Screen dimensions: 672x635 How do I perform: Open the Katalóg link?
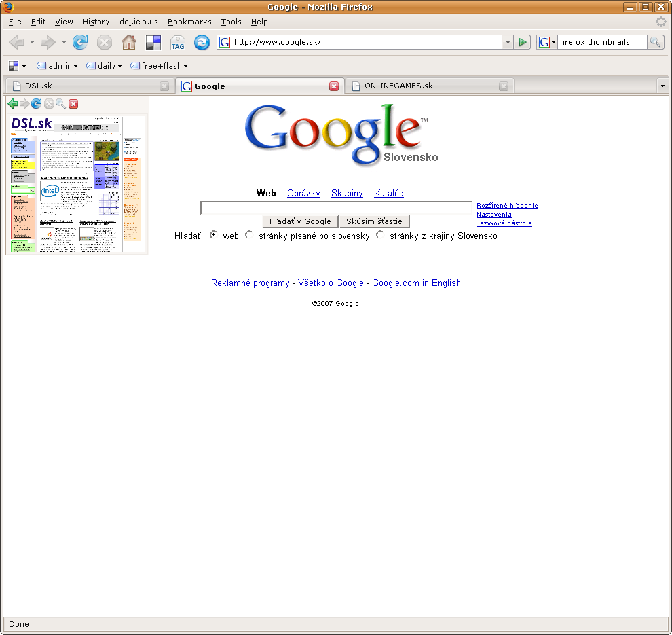(x=389, y=193)
